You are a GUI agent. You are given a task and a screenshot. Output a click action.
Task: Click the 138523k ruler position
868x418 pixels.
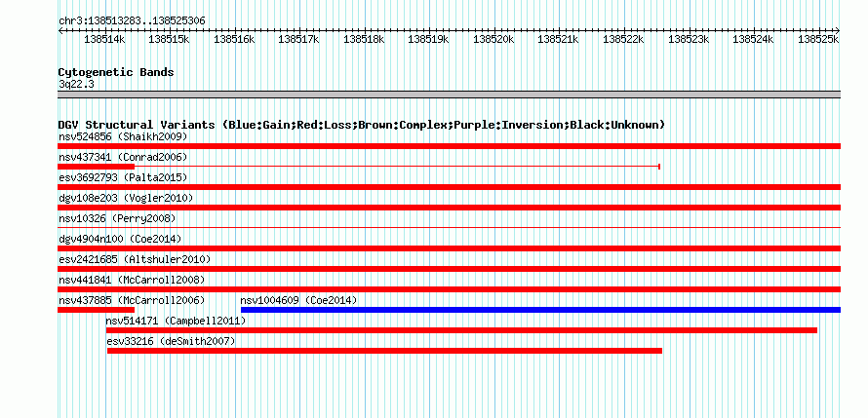tap(689, 39)
